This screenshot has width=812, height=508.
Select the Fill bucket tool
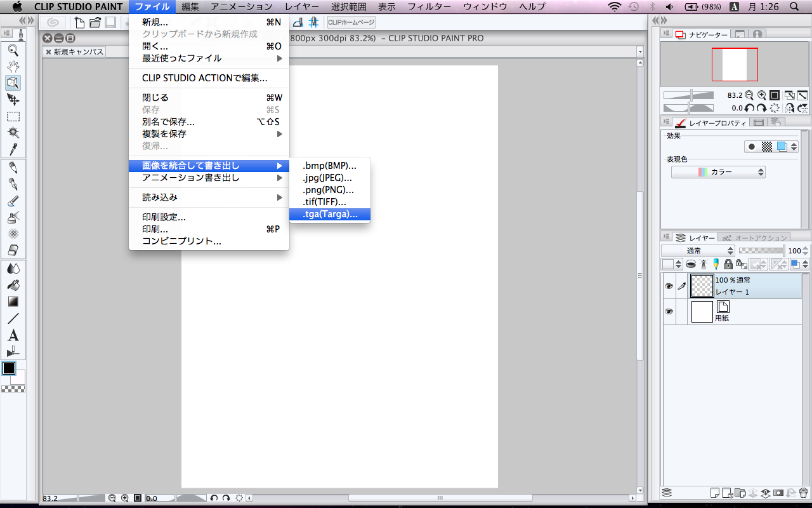pos(13,285)
